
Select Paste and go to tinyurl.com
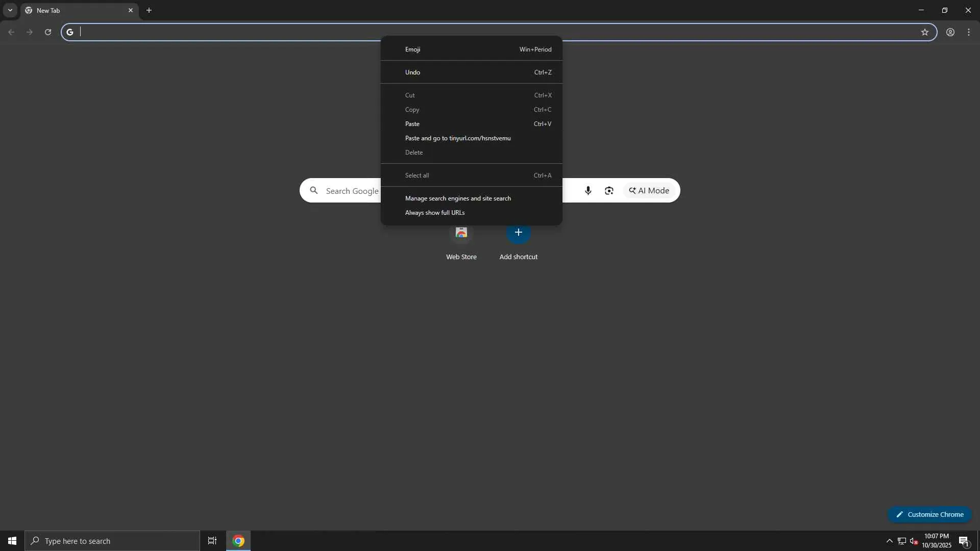(457, 138)
